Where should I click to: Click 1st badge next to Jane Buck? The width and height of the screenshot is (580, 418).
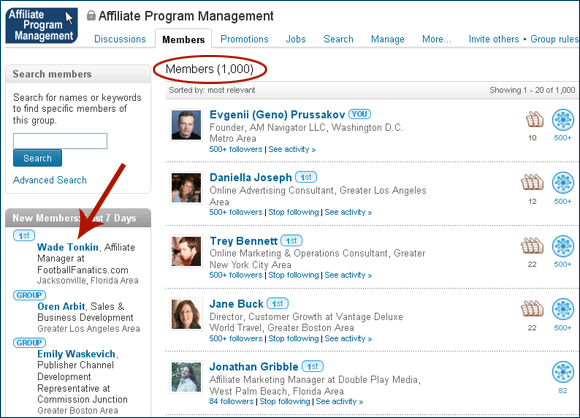277,303
